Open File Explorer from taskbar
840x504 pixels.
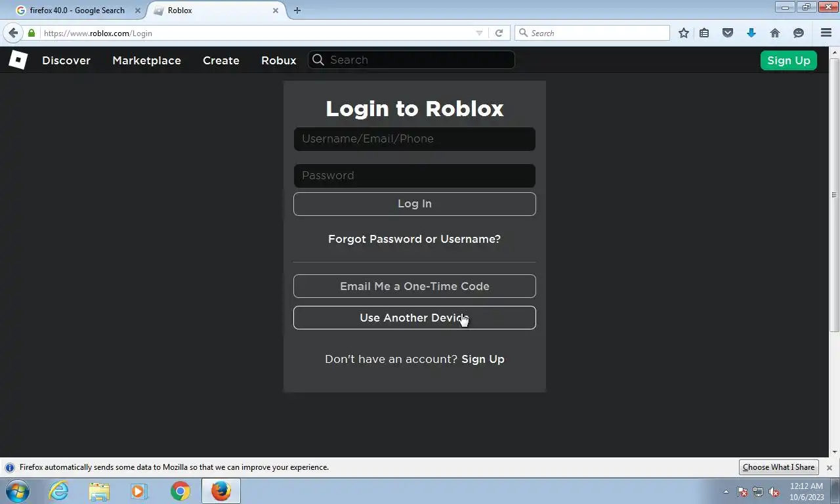tap(99, 491)
